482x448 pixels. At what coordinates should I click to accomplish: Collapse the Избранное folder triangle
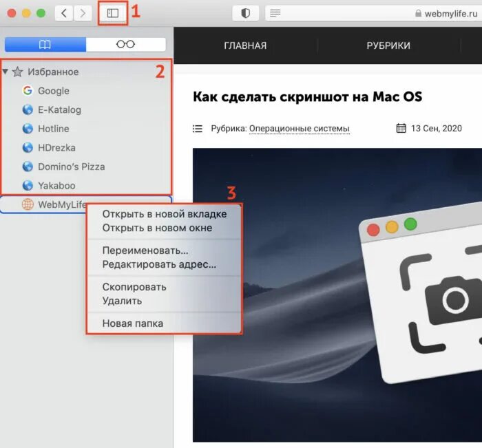click(6, 72)
